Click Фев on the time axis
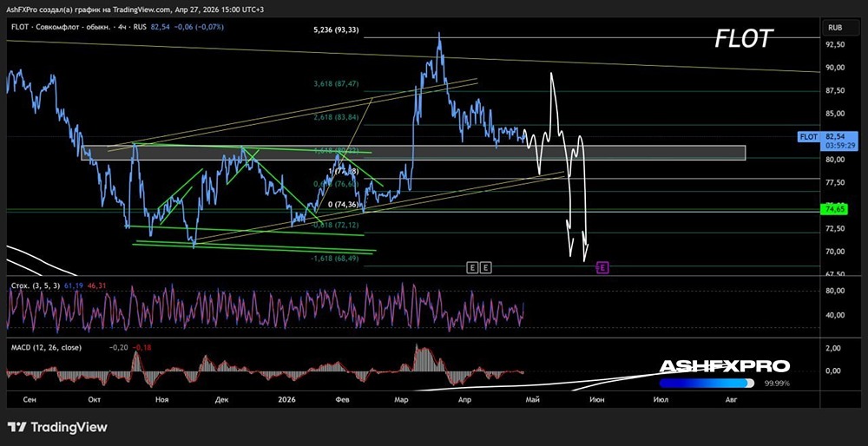 point(343,399)
